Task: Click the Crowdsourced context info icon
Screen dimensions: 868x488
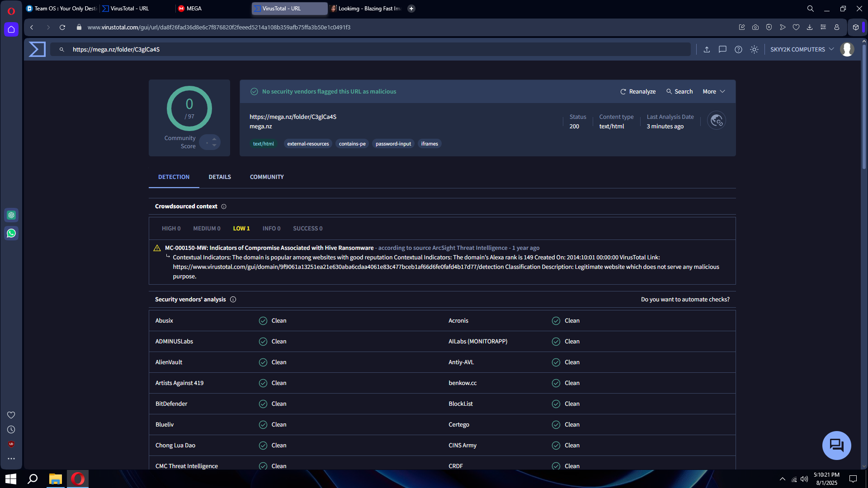Action: pos(224,206)
